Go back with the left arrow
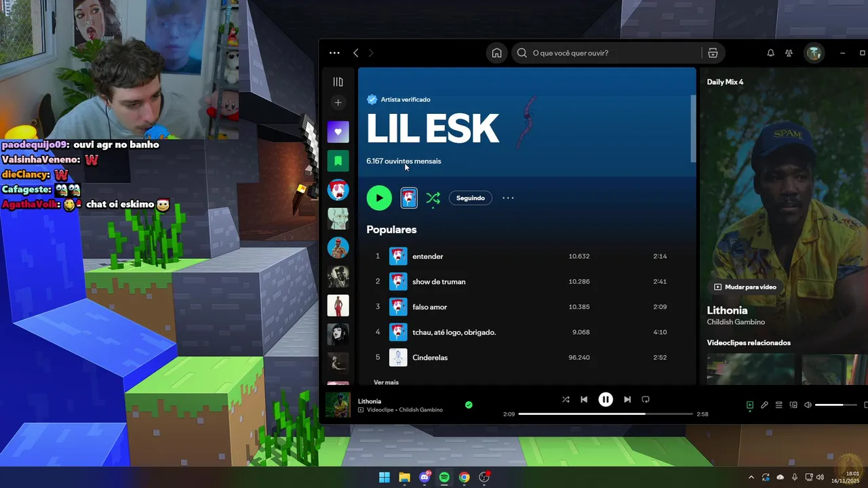 pyautogui.click(x=355, y=53)
